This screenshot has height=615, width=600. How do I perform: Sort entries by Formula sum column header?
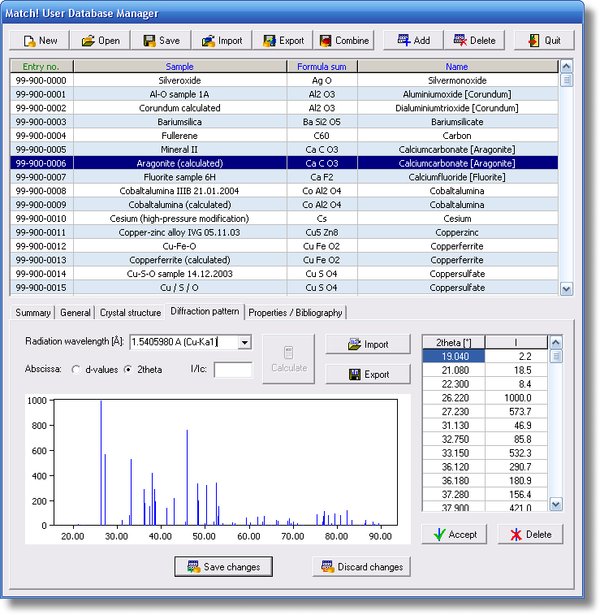[321, 66]
